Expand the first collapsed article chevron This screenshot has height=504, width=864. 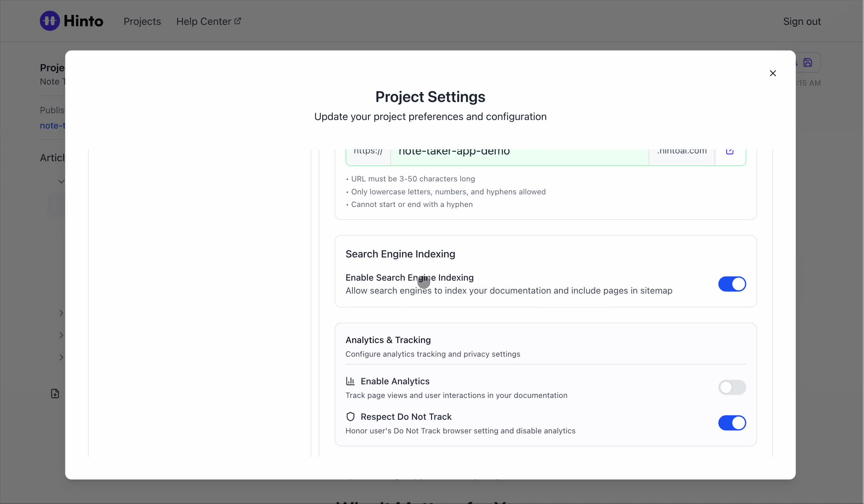[61, 313]
